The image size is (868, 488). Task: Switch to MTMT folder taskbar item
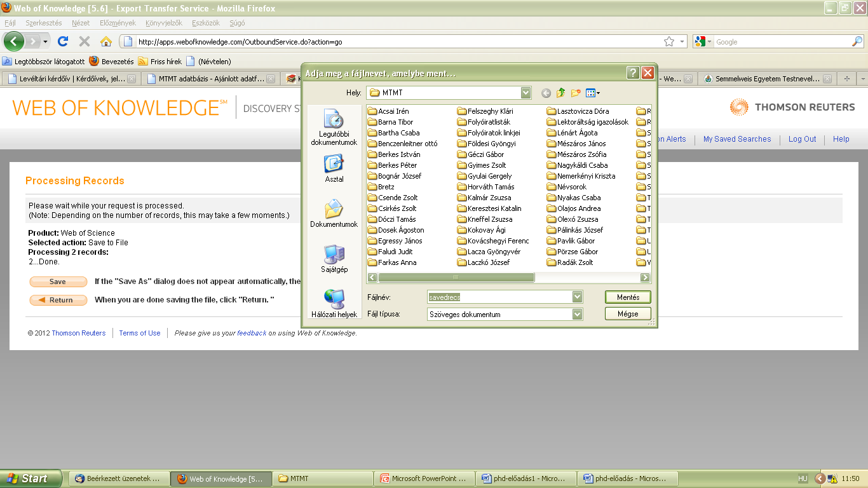323,478
